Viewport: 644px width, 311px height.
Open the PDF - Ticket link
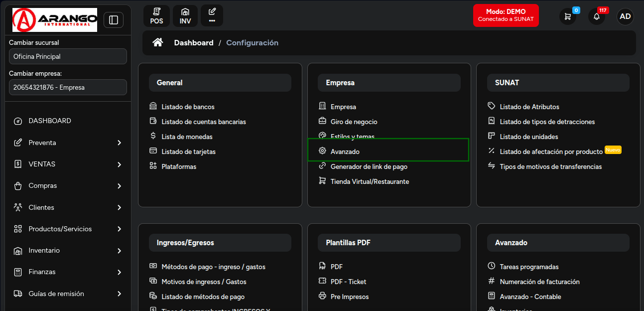point(349,282)
